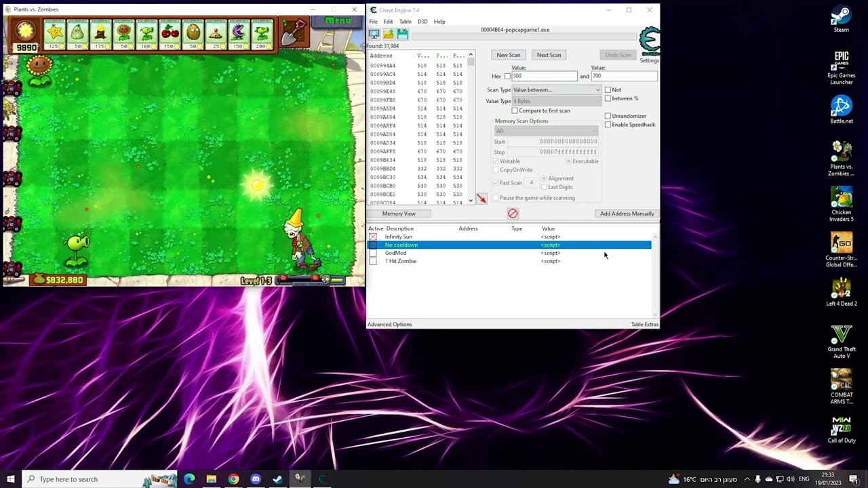The height and width of the screenshot is (488, 868).
Task: Click the open table folder icon
Action: pos(388,35)
